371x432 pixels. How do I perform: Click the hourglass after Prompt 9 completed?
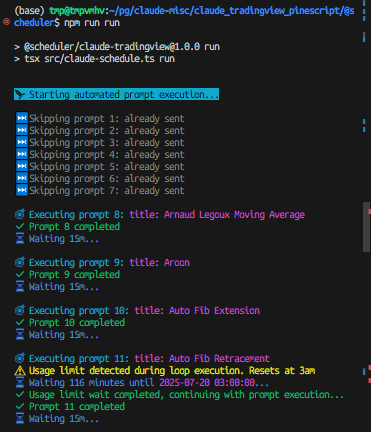(20, 286)
